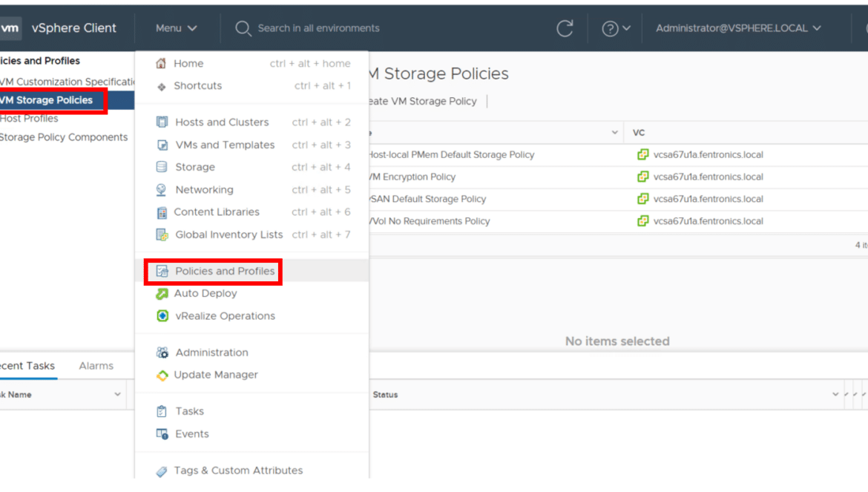Screen dimensions: 868x492
Task: Select the VM Encryption Policy row
Action: pos(618,177)
